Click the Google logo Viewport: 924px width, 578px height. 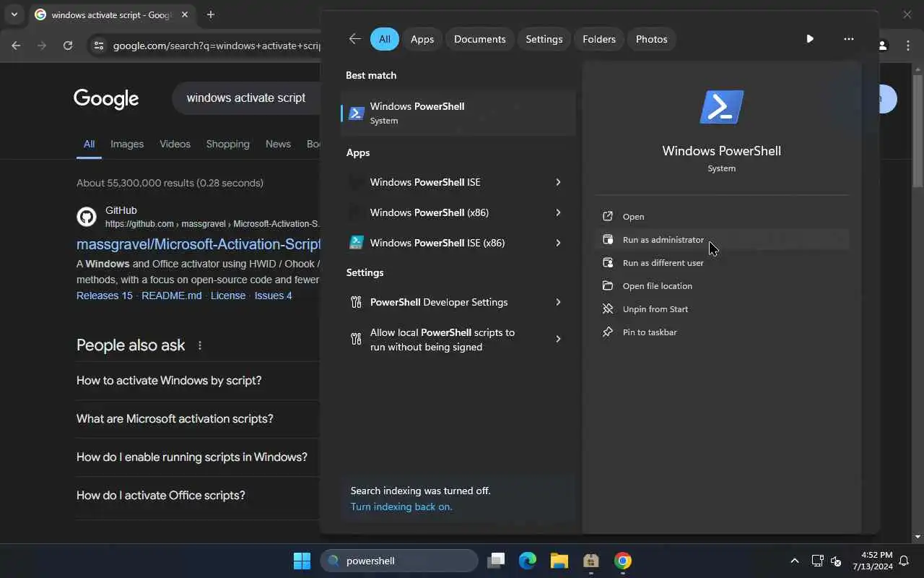[106, 99]
